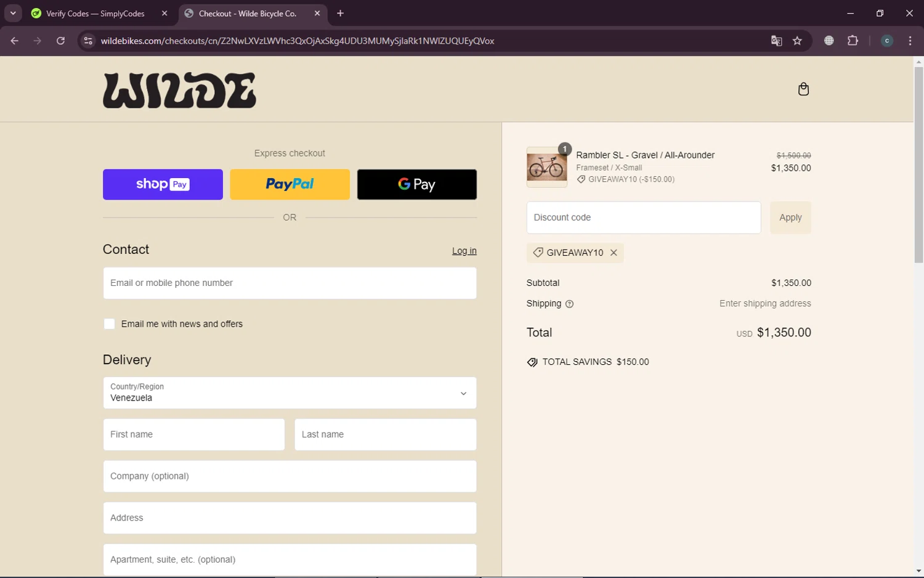Open the extensions puzzle icon

point(853,41)
